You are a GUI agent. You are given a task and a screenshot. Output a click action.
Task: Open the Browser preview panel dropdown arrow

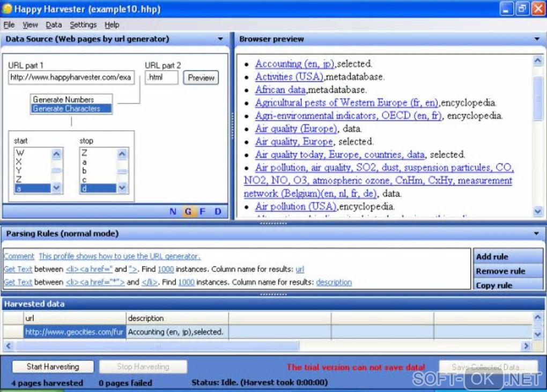pyautogui.click(x=537, y=39)
